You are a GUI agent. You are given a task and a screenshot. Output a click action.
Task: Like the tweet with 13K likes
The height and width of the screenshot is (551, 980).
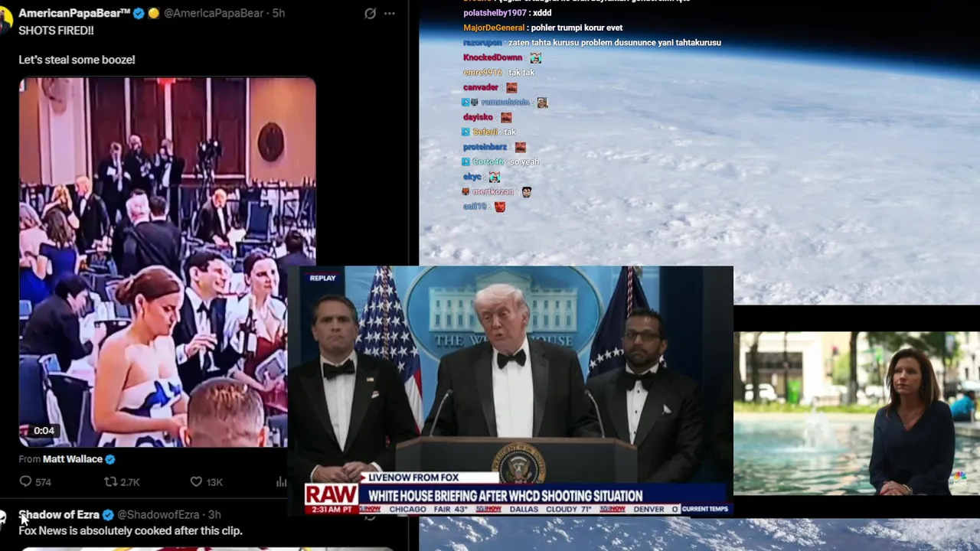click(206, 481)
